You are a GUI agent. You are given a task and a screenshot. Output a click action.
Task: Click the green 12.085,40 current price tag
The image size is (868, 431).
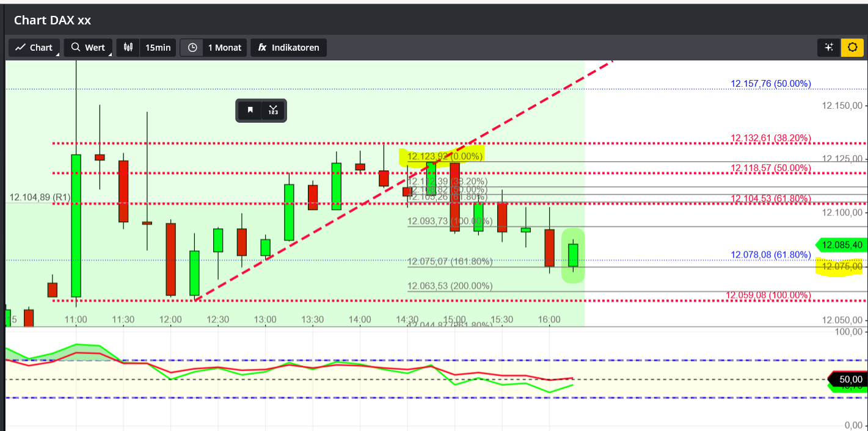[x=841, y=245]
